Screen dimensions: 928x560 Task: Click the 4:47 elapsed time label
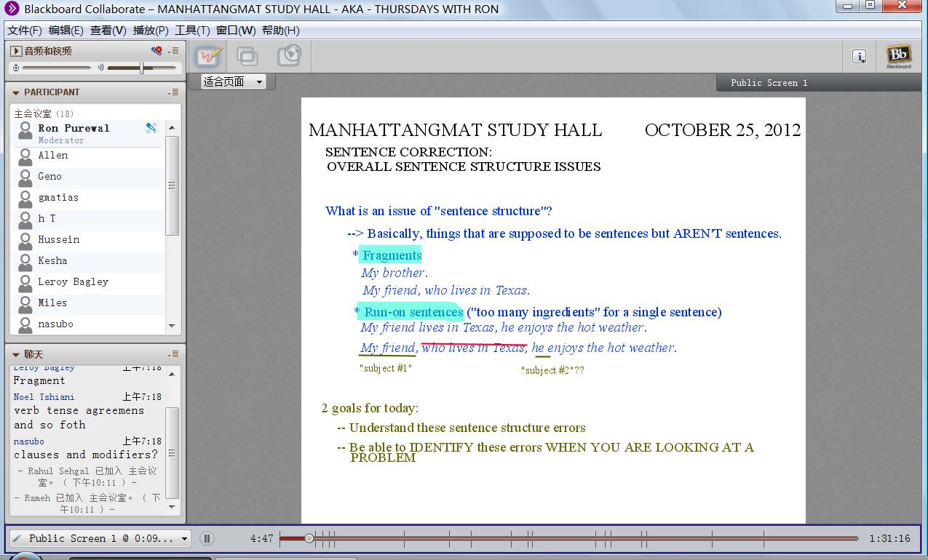click(x=261, y=539)
